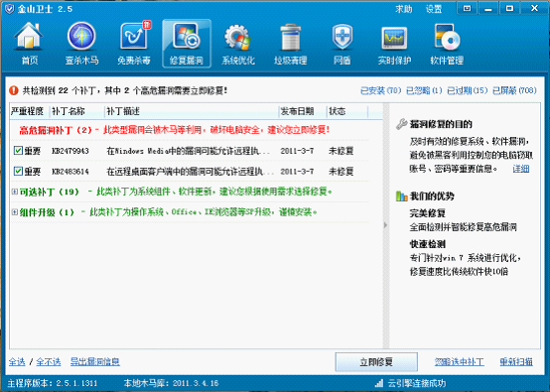The height and width of the screenshot is (392, 550).
Task: Open 网盾 web shield icon
Action: [342, 44]
